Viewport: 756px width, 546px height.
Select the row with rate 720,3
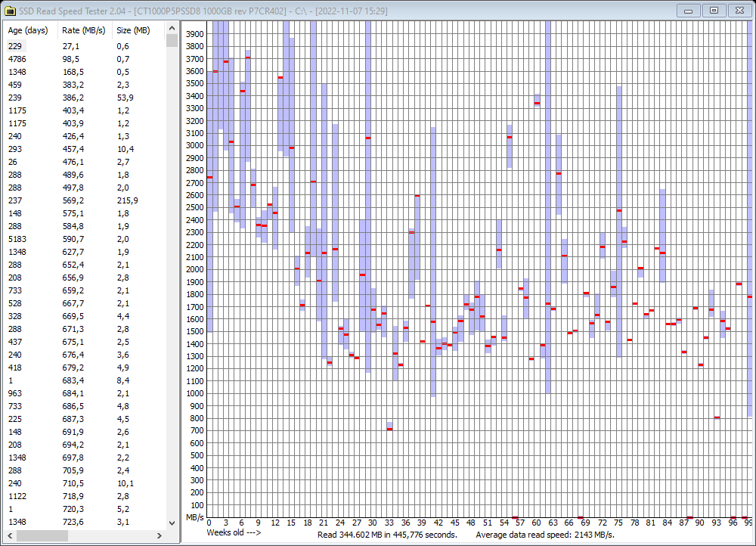(x=85, y=510)
